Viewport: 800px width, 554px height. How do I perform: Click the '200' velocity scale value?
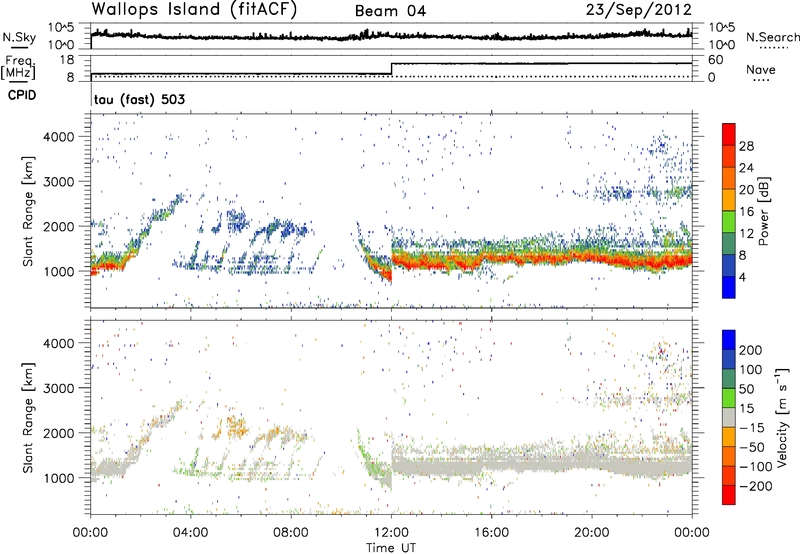point(751,350)
